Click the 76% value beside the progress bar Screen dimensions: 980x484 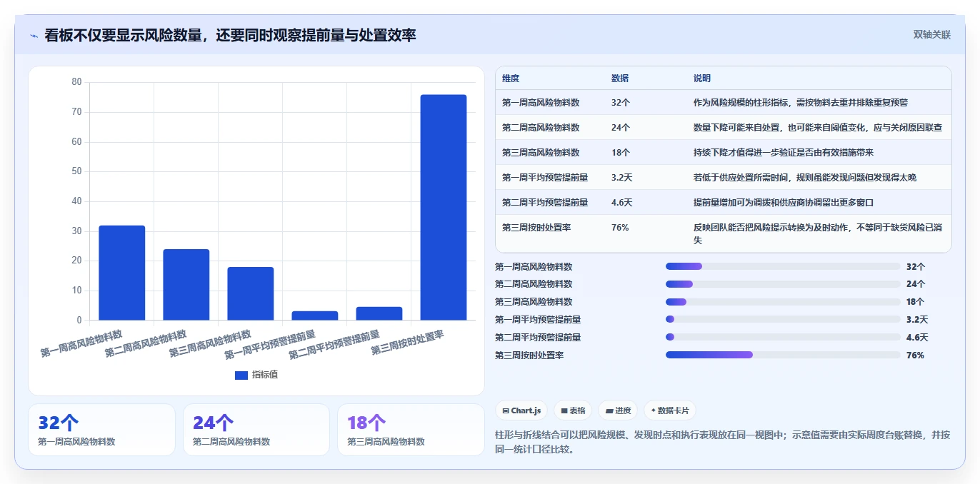pyautogui.click(x=915, y=355)
